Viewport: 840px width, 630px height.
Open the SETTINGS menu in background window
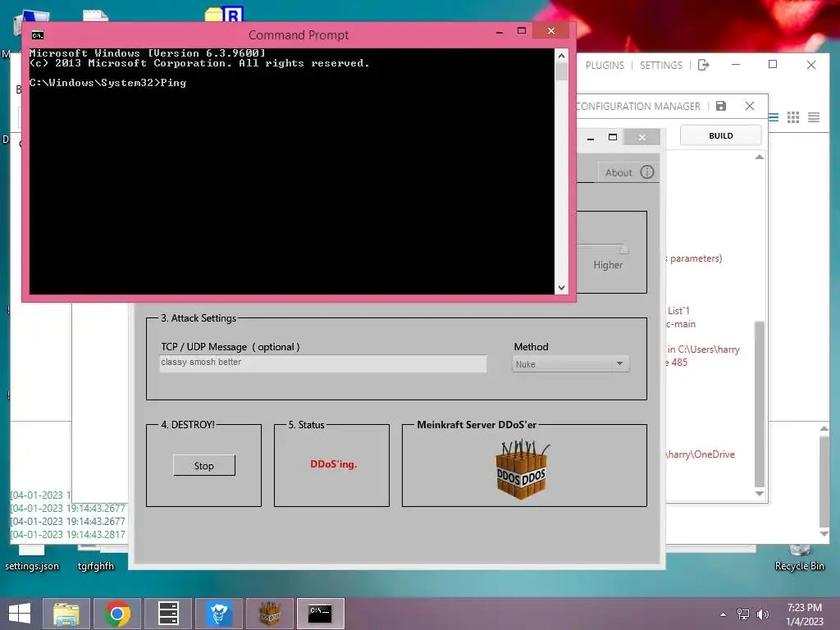(x=660, y=66)
